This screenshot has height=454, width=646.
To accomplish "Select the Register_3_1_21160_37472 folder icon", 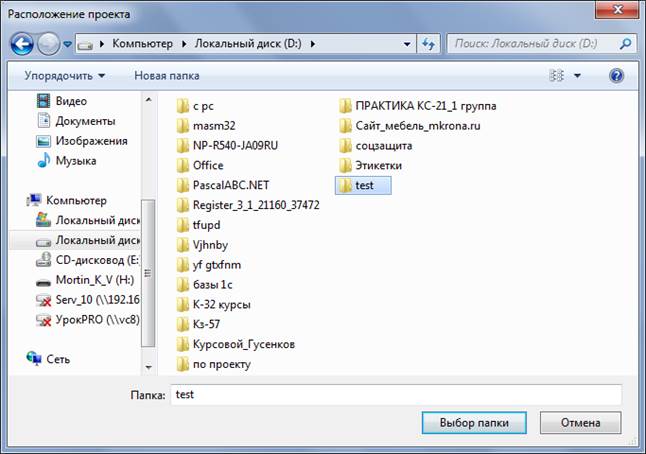I will click(183, 205).
